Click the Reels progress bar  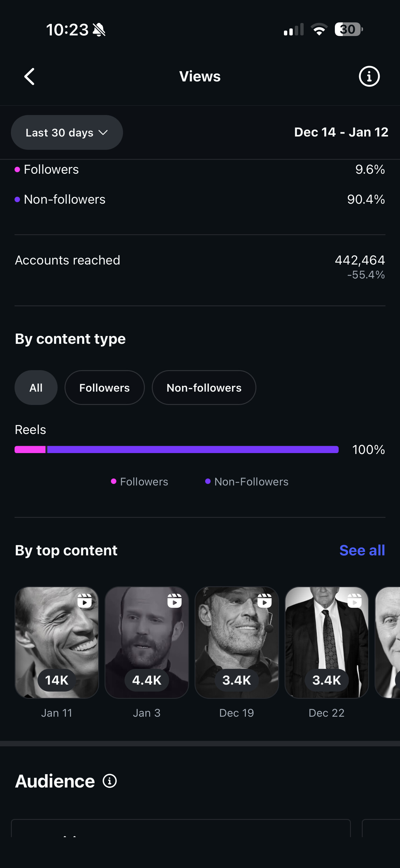tap(176, 449)
